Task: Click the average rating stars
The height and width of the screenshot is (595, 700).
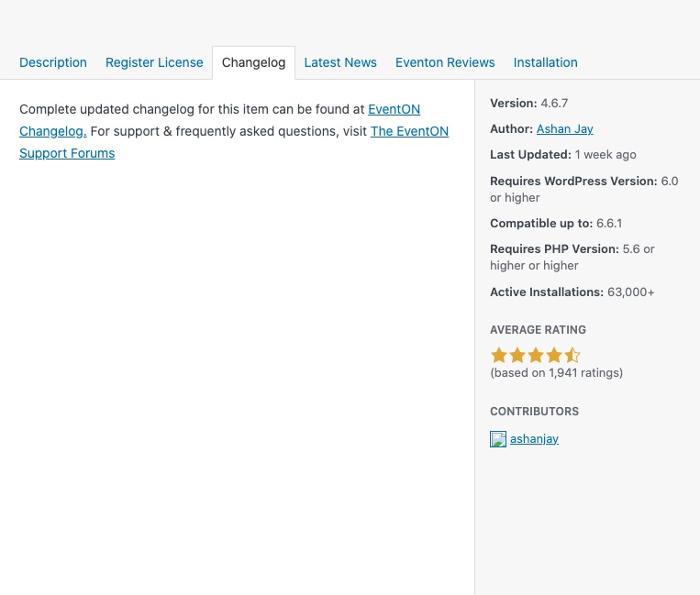Action: click(535, 356)
